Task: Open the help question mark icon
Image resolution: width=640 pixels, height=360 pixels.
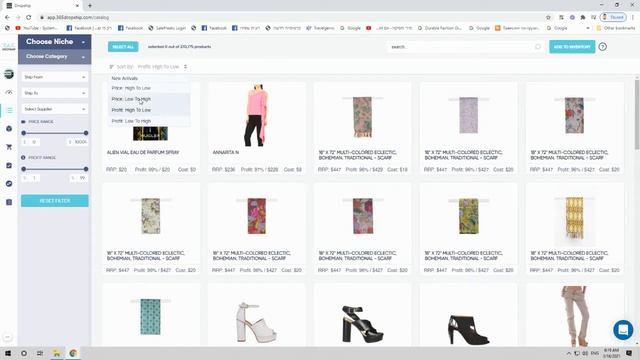Action: (x=602, y=47)
